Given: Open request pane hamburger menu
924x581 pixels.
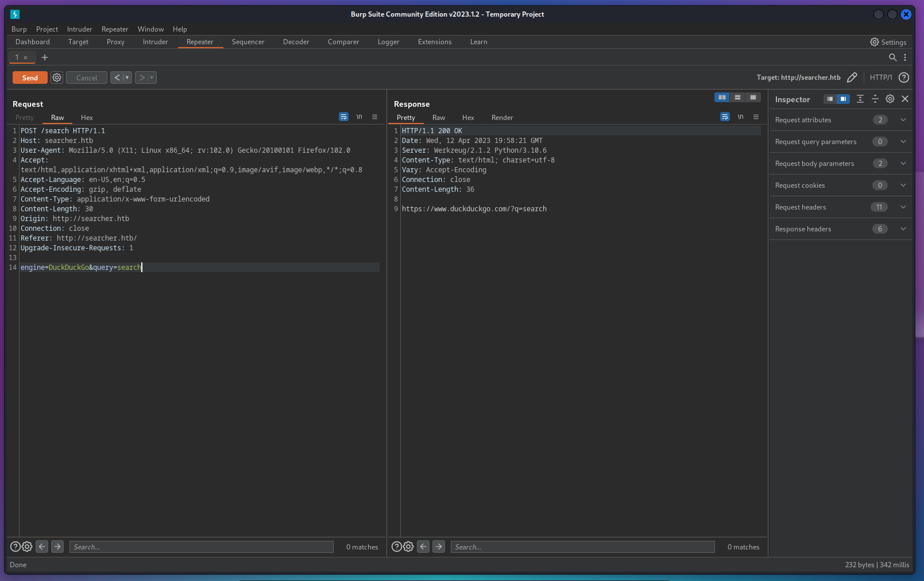Looking at the screenshot, I should click(x=374, y=117).
